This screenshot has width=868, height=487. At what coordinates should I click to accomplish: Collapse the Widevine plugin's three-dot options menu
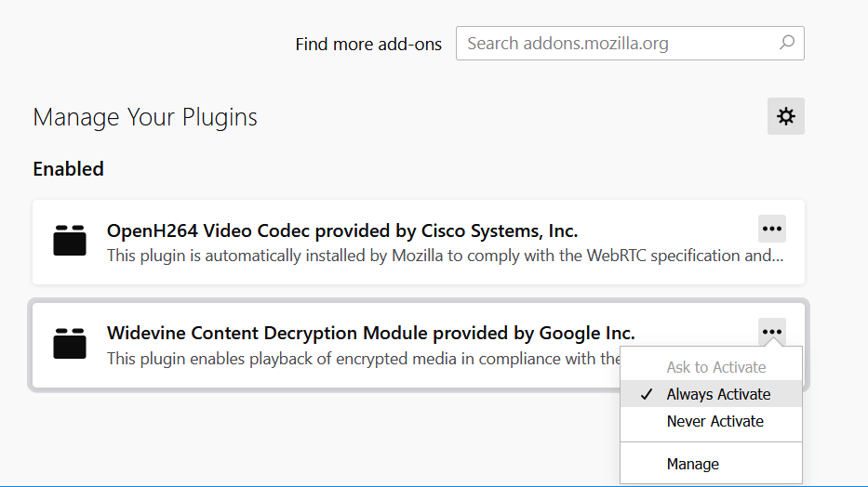click(x=771, y=332)
